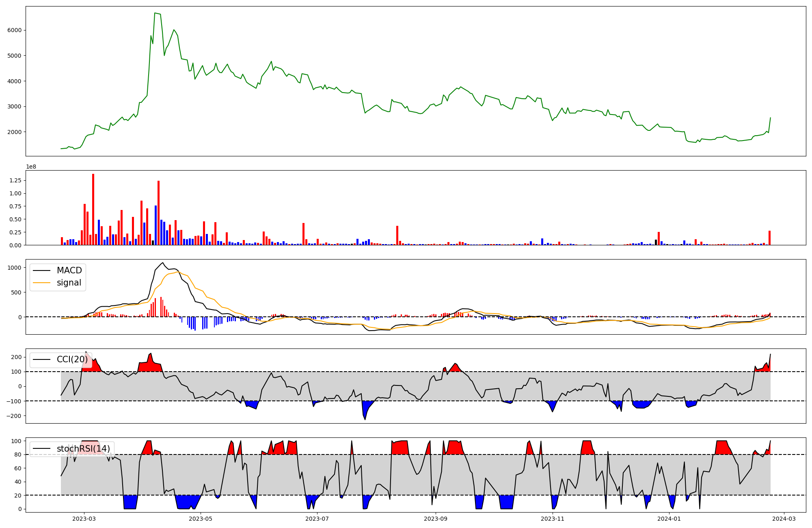Select the 2023-09 date tick label

tap(436, 519)
